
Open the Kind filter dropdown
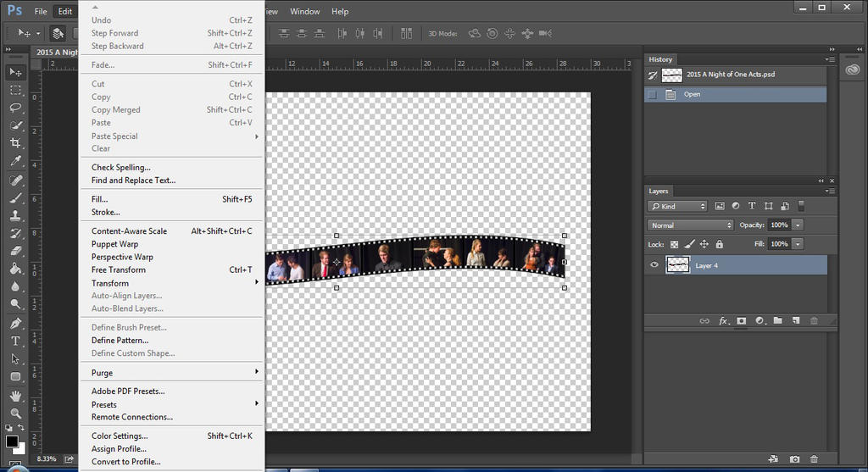677,206
